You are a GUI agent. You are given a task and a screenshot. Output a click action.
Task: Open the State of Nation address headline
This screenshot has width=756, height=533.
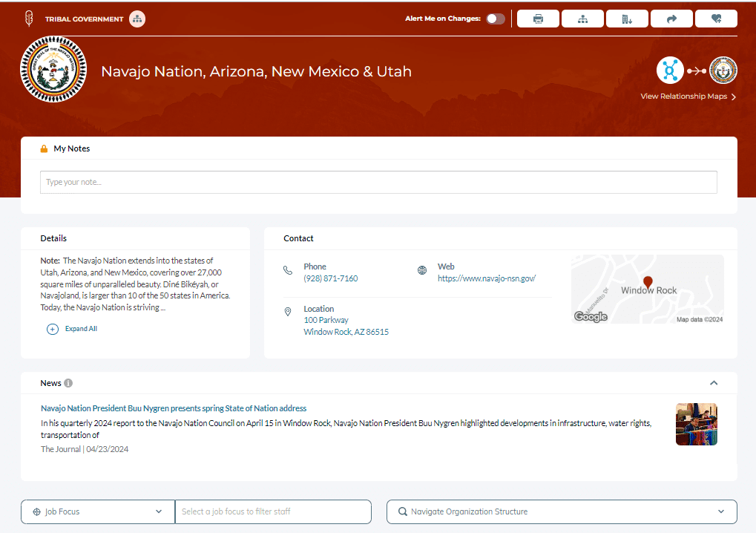(x=174, y=408)
